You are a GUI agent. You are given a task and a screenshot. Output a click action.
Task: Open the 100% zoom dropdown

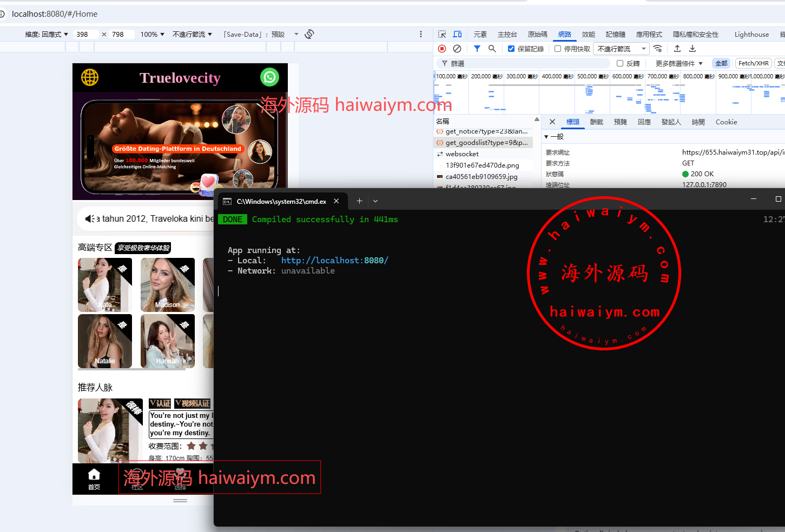pos(152,34)
